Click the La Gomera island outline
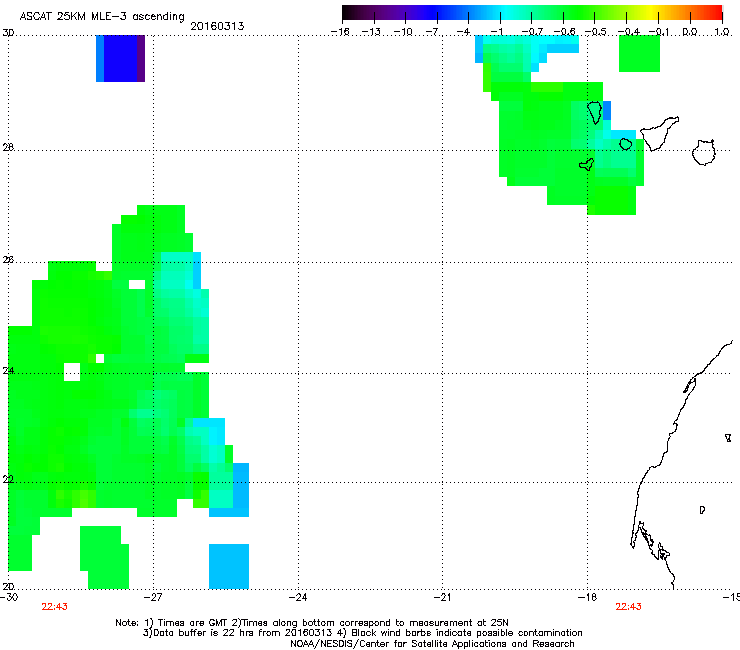 (x=626, y=144)
